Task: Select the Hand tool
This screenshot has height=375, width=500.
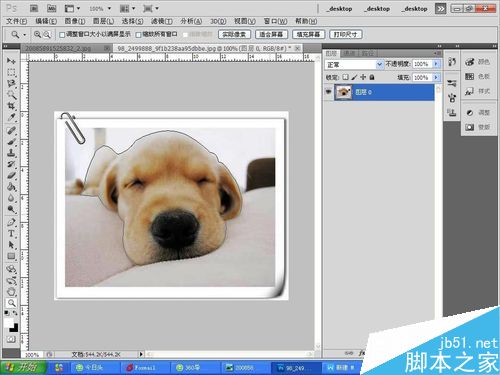Action: 11,292
